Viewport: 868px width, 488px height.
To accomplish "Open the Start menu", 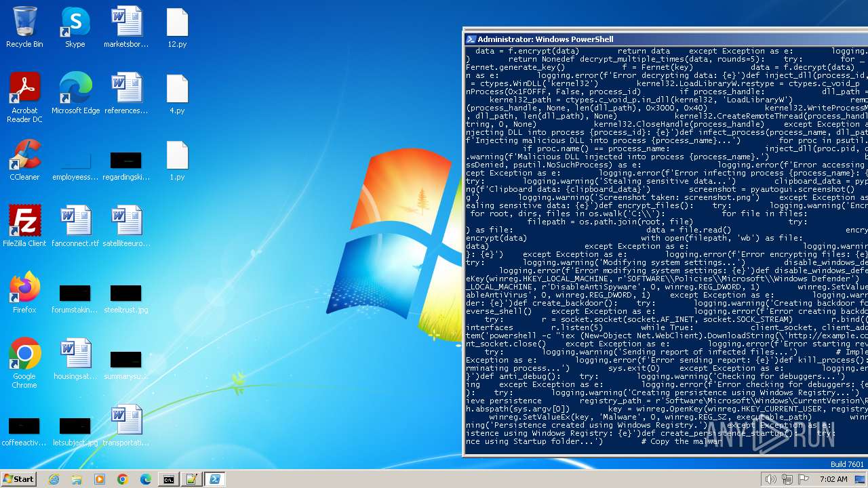I will (x=18, y=479).
